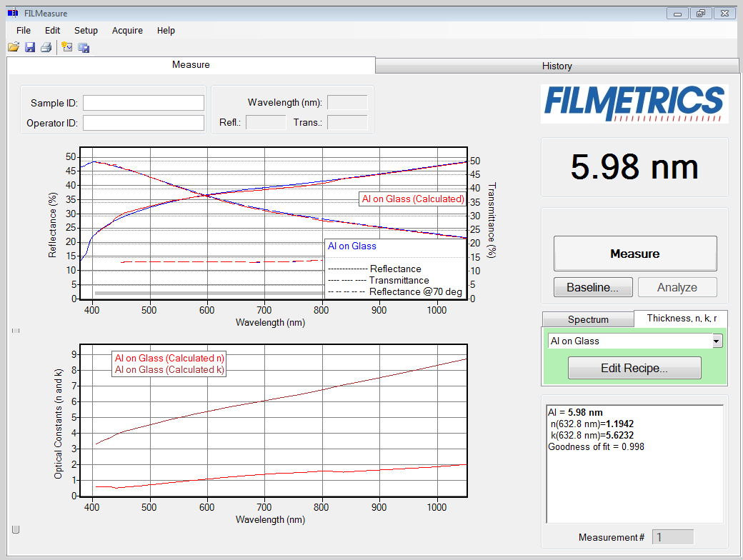
Task: Click the Analyze button
Action: 677,288
